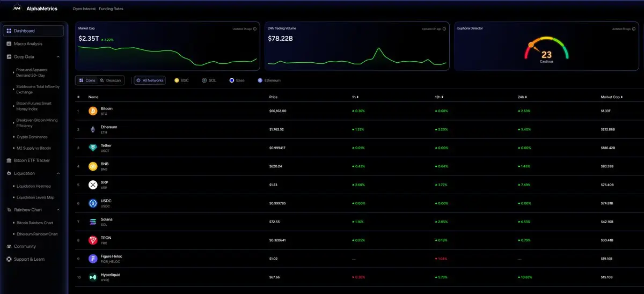Screen dimensions: 644x294
Task: Sort table by Market Cap column
Action: click(612, 97)
